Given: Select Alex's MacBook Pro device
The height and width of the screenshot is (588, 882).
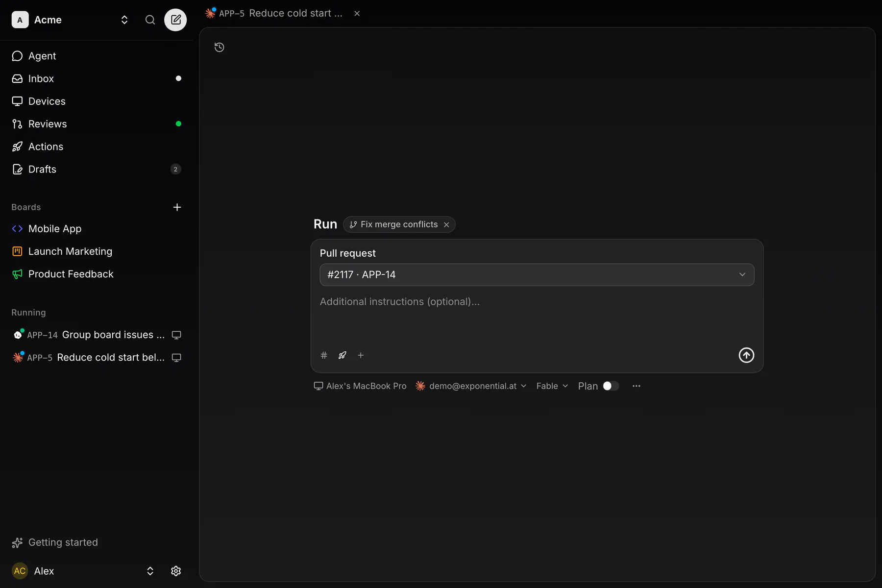Looking at the screenshot, I should pos(360,386).
